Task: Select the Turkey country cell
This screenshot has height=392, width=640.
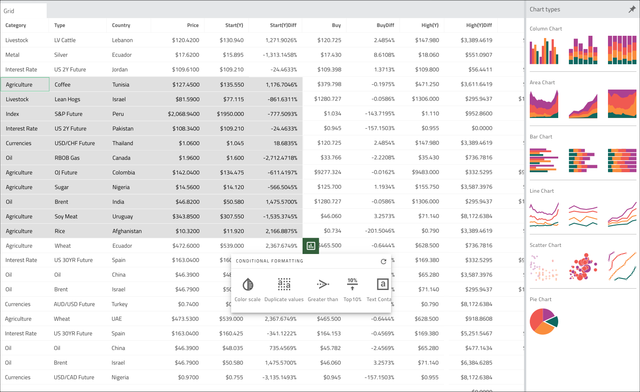Action: pyautogui.click(x=120, y=304)
